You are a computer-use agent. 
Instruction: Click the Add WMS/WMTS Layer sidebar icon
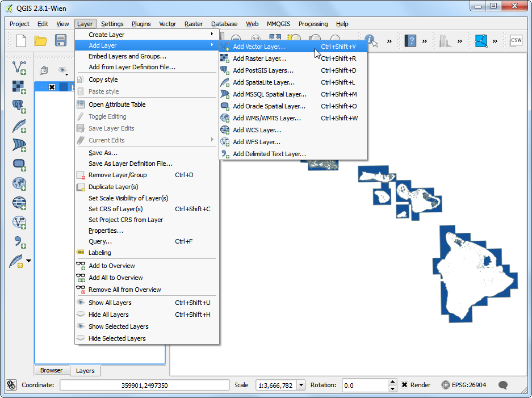click(x=19, y=184)
